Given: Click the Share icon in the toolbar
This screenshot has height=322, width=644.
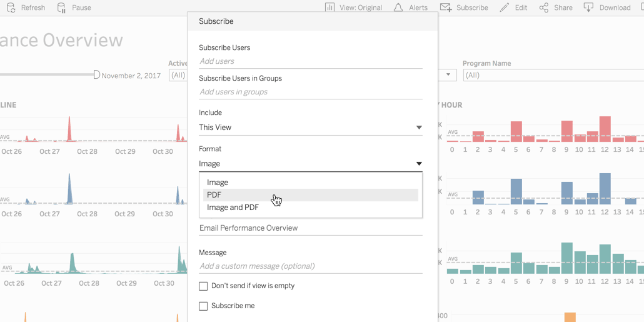Looking at the screenshot, I should click(544, 8).
